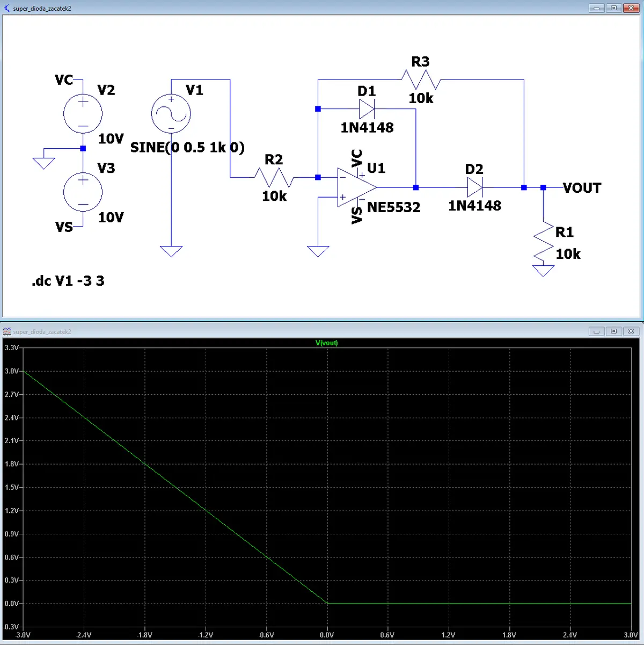Click the VC net label above V2
The image size is (644, 645).
point(64,80)
